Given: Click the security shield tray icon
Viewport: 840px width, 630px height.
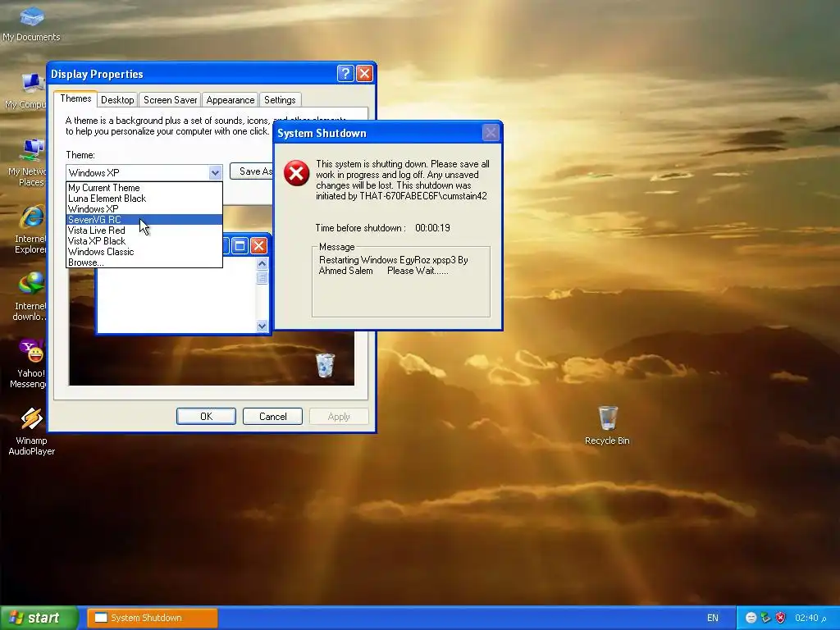Looking at the screenshot, I should point(781,618).
